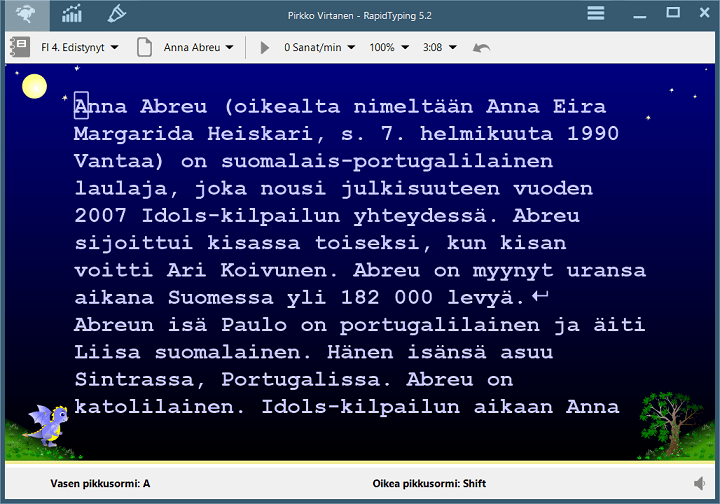The image size is (720, 504).
Task: Click the course notebook icon
Action: (x=20, y=47)
